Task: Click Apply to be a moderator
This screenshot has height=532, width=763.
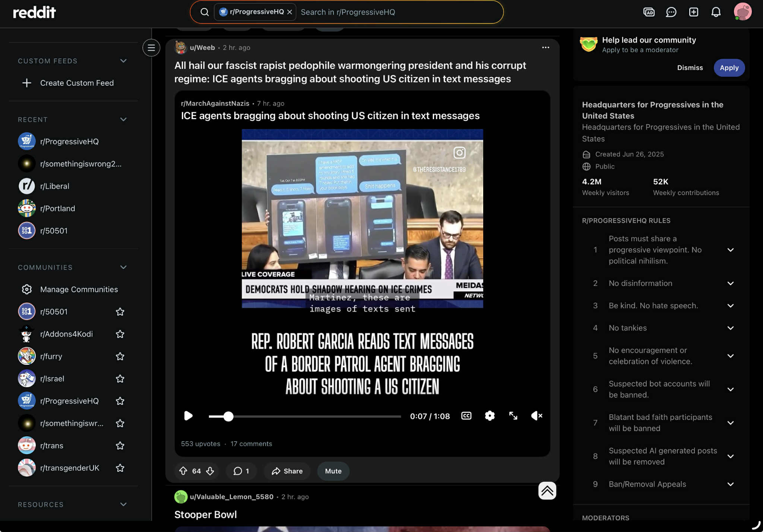Action: 729,68
